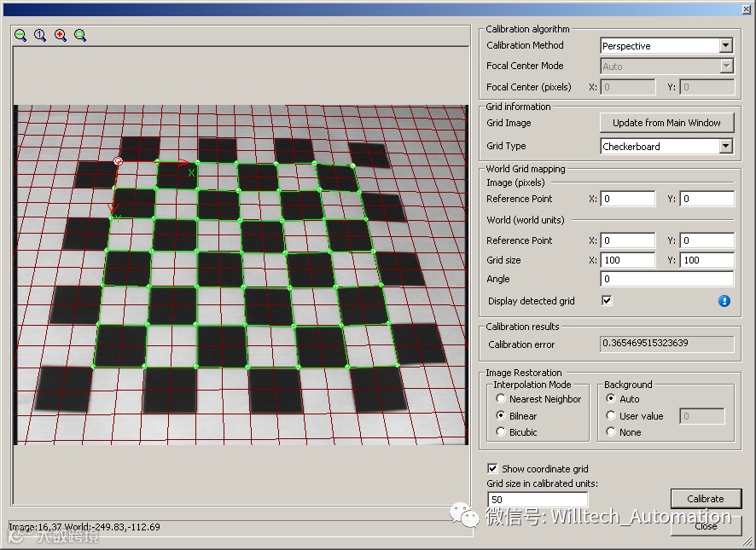This screenshot has height=550, width=756.
Task: Open the Grid Type dropdown
Action: click(666, 146)
